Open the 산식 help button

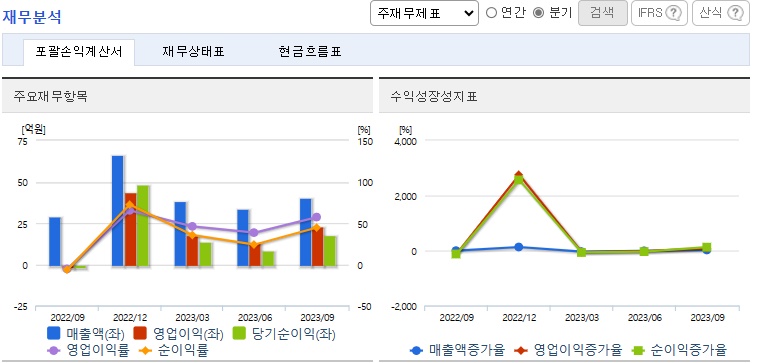pyautogui.click(x=720, y=13)
